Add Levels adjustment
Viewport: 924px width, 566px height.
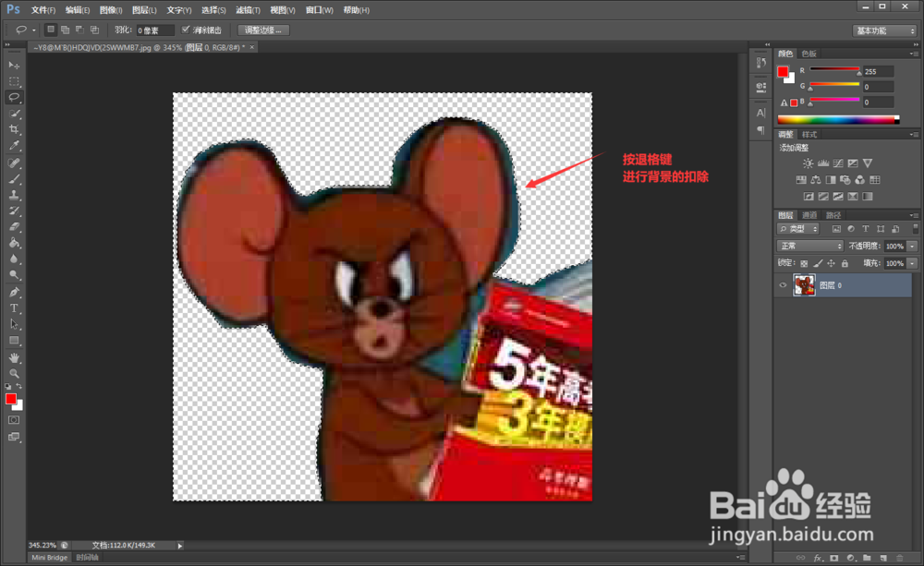(823, 163)
